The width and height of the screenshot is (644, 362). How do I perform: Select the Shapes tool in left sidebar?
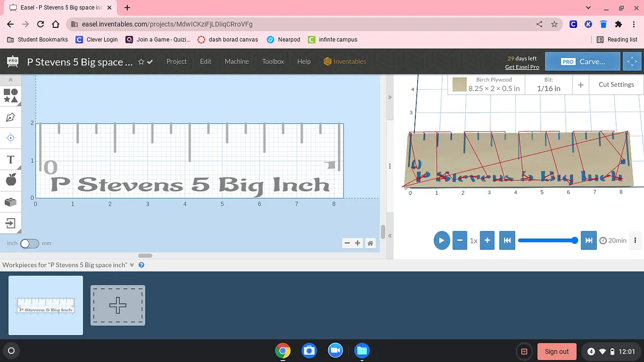coord(11,95)
